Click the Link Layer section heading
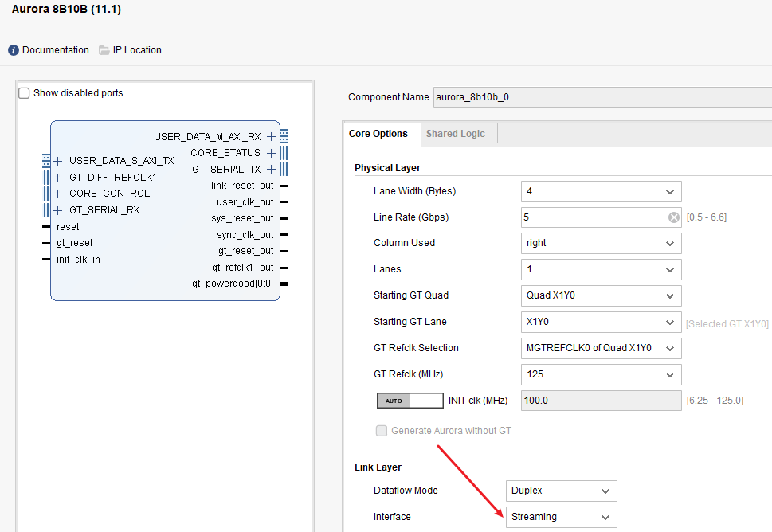772x532 pixels. (378, 467)
